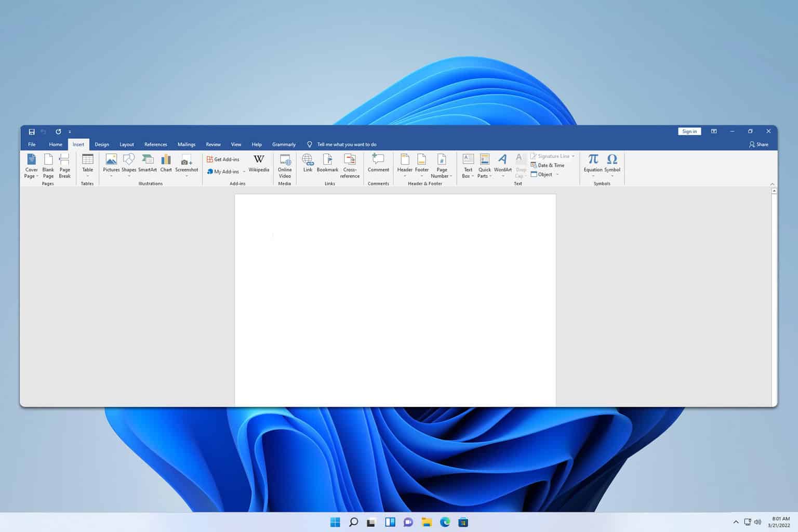Image resolution: width=798 pixels, height=532 pixels.
Task: Open the Mailings tab
Action: click(187, 144)
